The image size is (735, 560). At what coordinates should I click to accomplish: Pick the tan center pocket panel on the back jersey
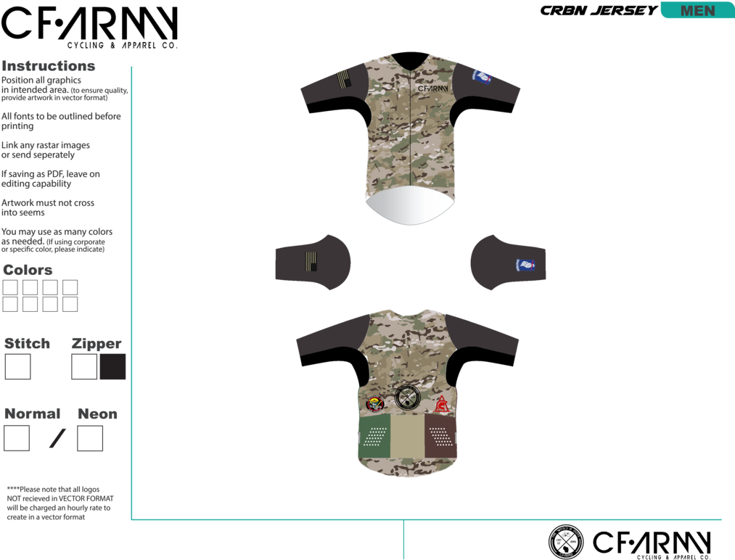pyautogui.click(x=407, y=436)
